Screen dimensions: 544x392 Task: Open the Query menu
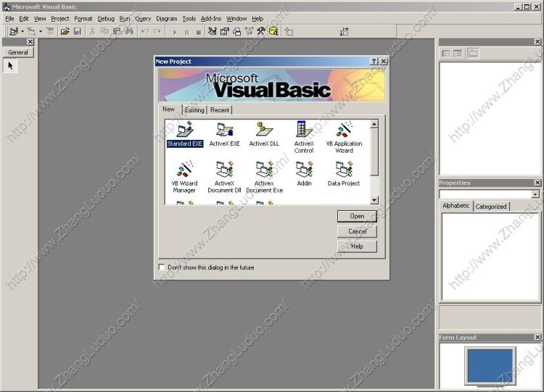(143, 19)
